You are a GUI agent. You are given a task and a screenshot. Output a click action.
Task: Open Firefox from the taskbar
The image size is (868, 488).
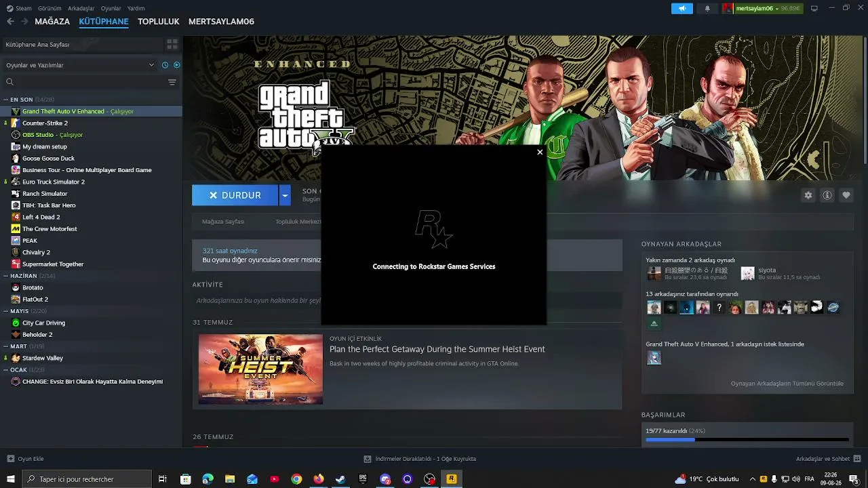coord(319,479)
